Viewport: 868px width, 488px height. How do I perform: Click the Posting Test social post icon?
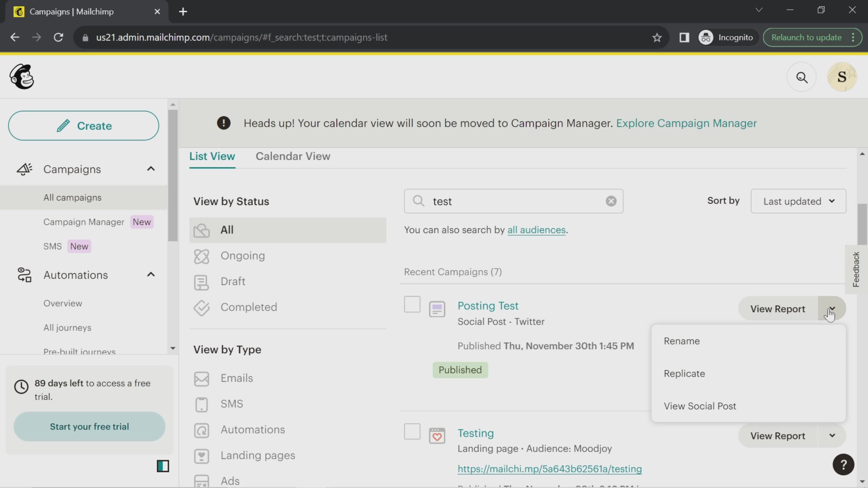(437, 309)
